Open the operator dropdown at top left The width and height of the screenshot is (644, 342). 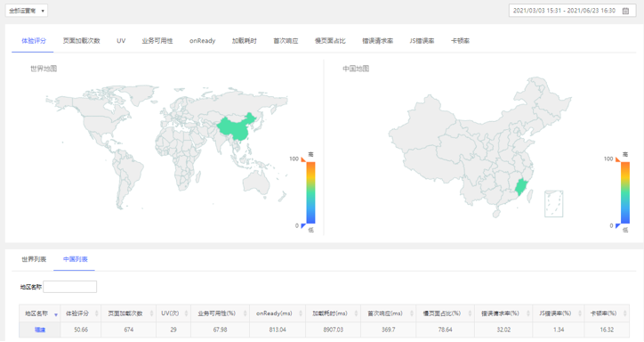27,11
